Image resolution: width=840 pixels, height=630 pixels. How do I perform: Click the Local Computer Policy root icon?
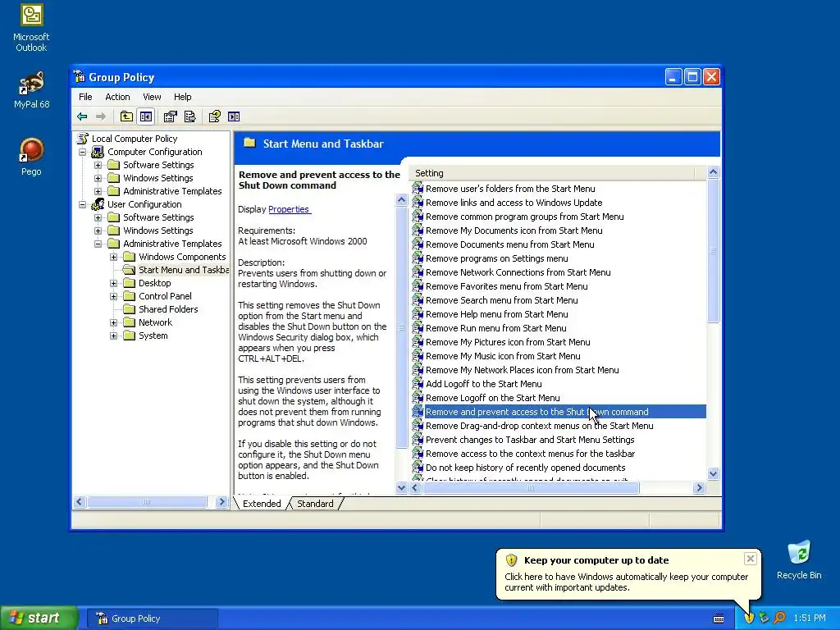tap(83, 138)
